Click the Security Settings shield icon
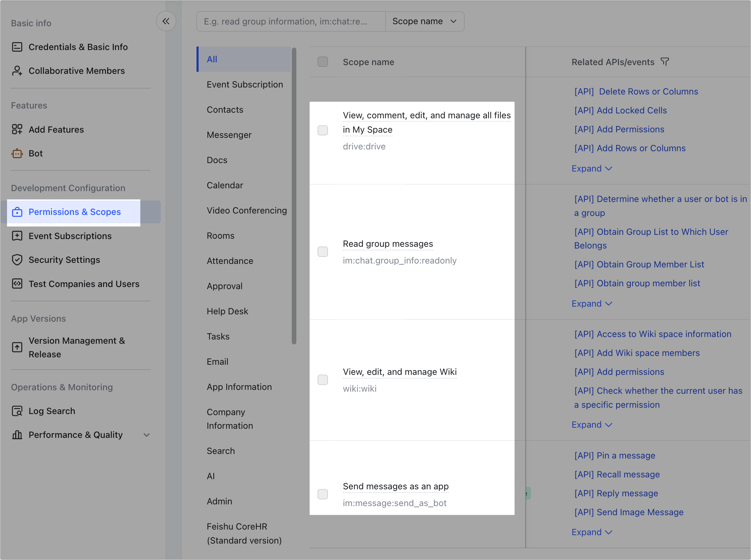The height and width of the screenshot is (560, 751). (17, 260)
